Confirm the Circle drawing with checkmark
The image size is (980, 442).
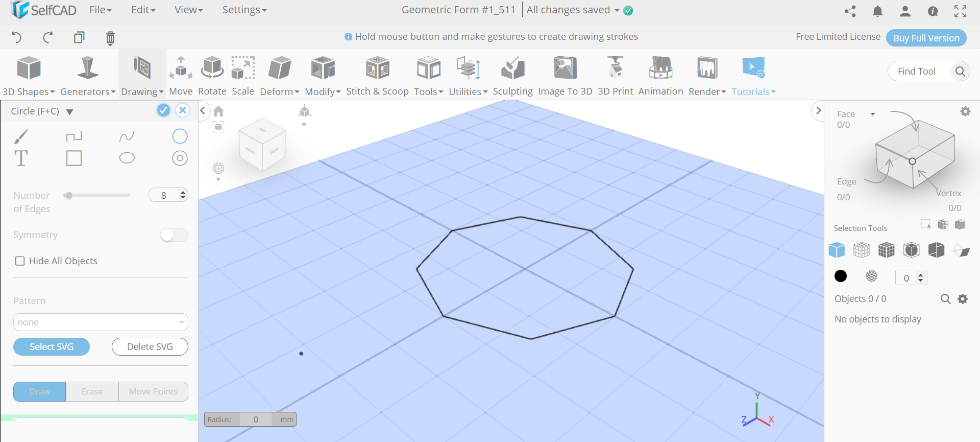point(163,110)
